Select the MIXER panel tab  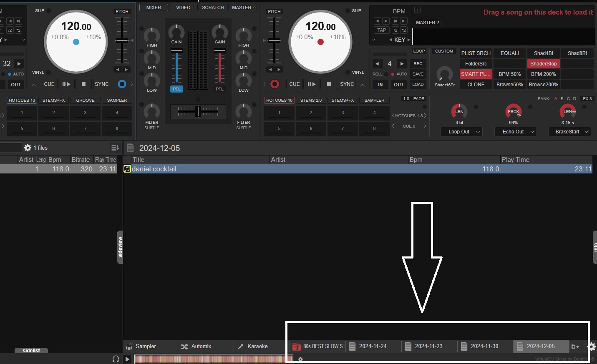[x=154, y=8]
